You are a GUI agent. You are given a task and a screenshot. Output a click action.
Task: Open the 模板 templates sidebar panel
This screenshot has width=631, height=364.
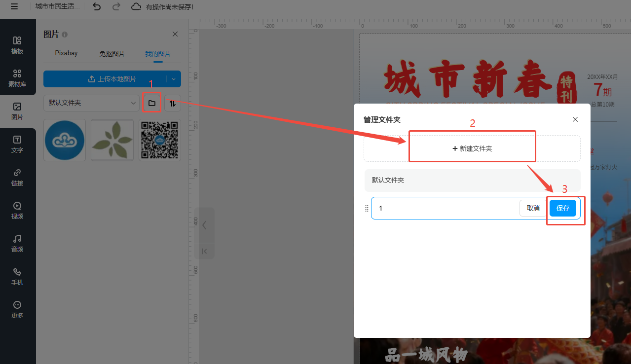17,45
